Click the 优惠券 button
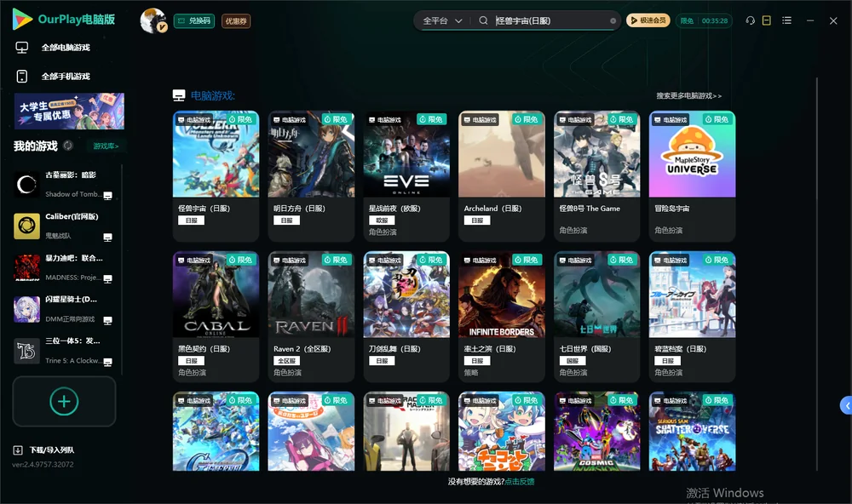This screenshot has width=852, height=504. point(236,21)
